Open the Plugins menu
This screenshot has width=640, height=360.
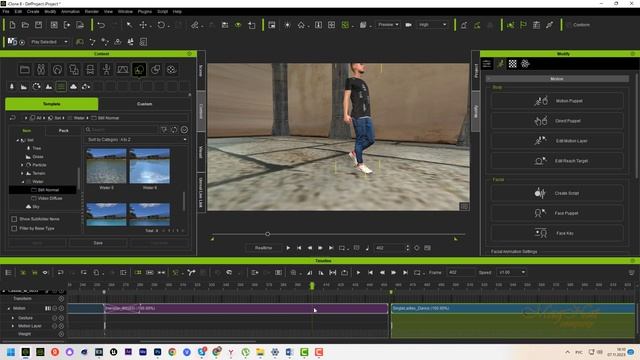click(144, 11)
